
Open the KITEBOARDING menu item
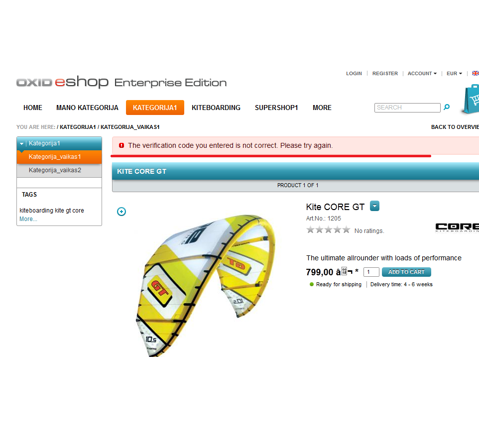(216, 108)
